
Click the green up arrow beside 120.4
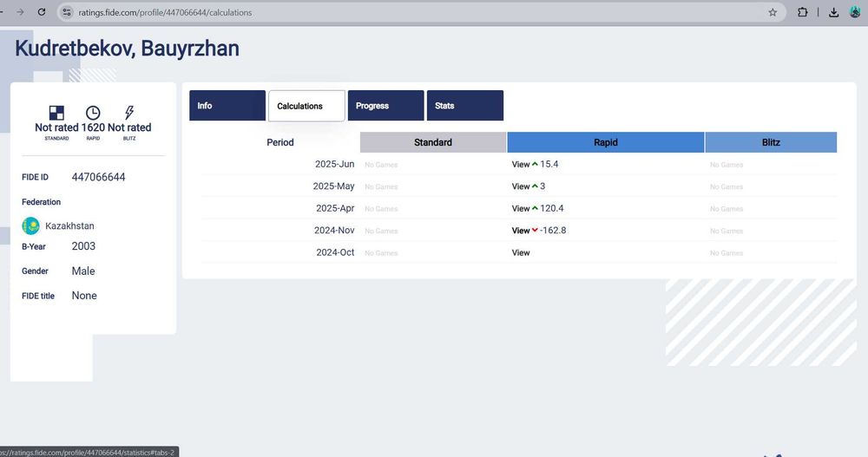(x=535, y=209)
